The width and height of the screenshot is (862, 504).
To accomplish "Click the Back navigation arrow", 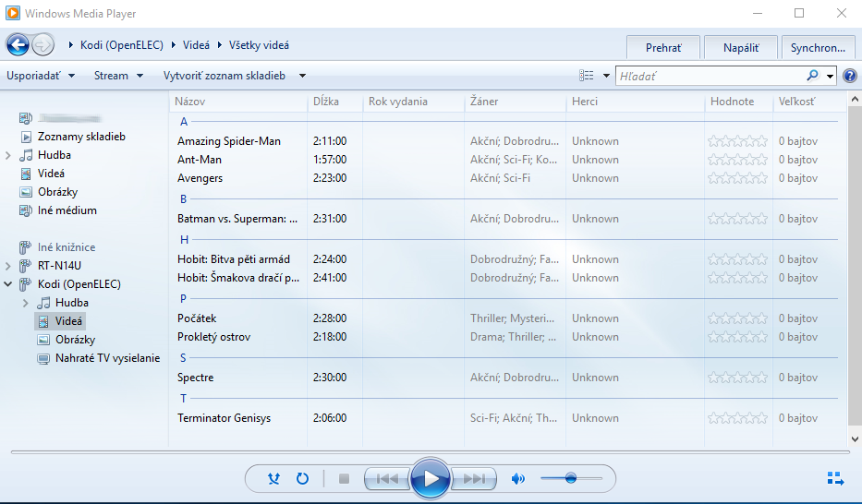I will click(18, 44).
